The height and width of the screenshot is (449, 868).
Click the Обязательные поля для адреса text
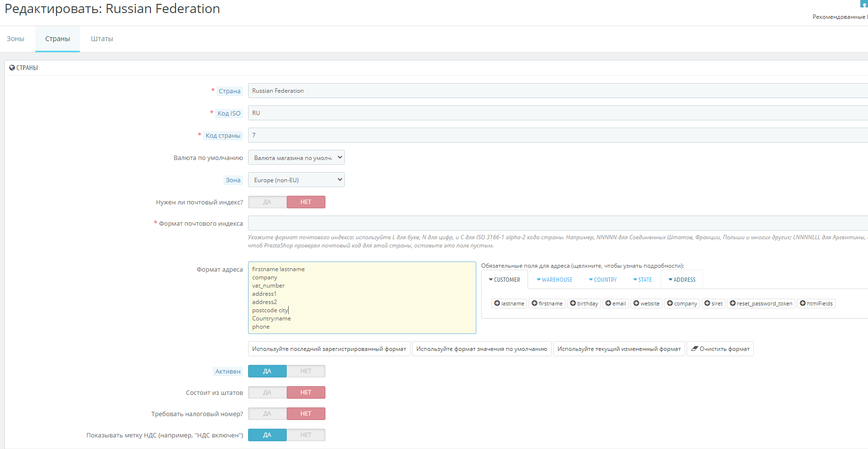point(582,266)
